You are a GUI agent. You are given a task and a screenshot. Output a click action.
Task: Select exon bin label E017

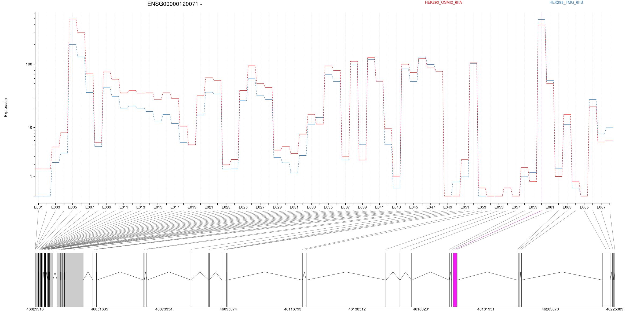tap(175, 207)
